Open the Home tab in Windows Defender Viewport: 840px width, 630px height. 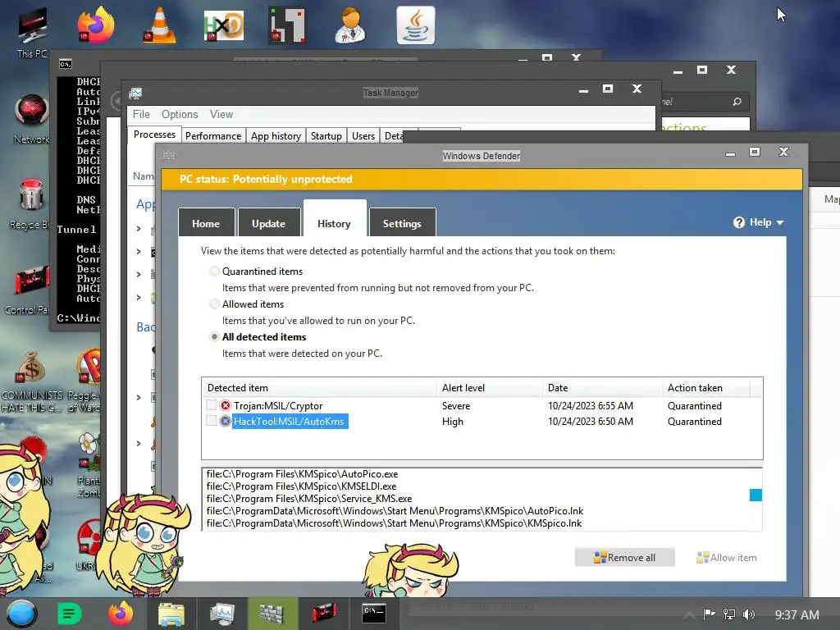tap(206, 223)
